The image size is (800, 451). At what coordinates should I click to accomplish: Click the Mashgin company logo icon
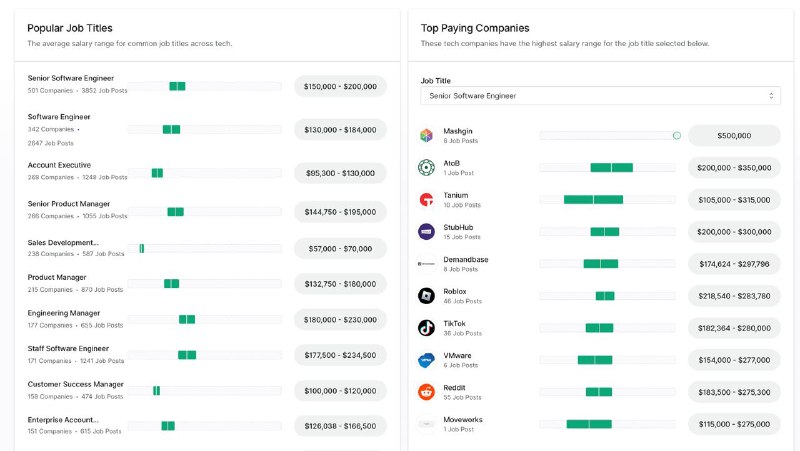tap(425, 135)
